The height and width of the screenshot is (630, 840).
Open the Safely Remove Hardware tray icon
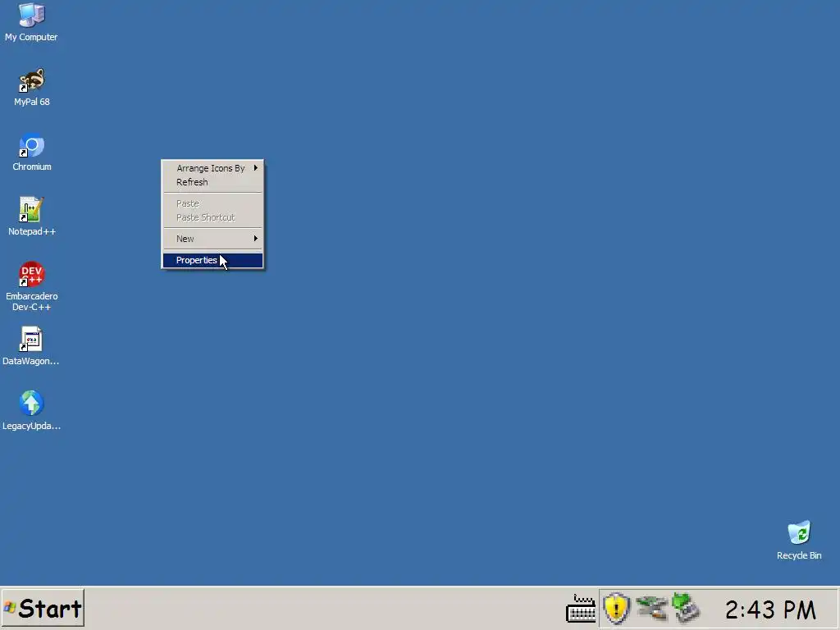coord(686,608)
